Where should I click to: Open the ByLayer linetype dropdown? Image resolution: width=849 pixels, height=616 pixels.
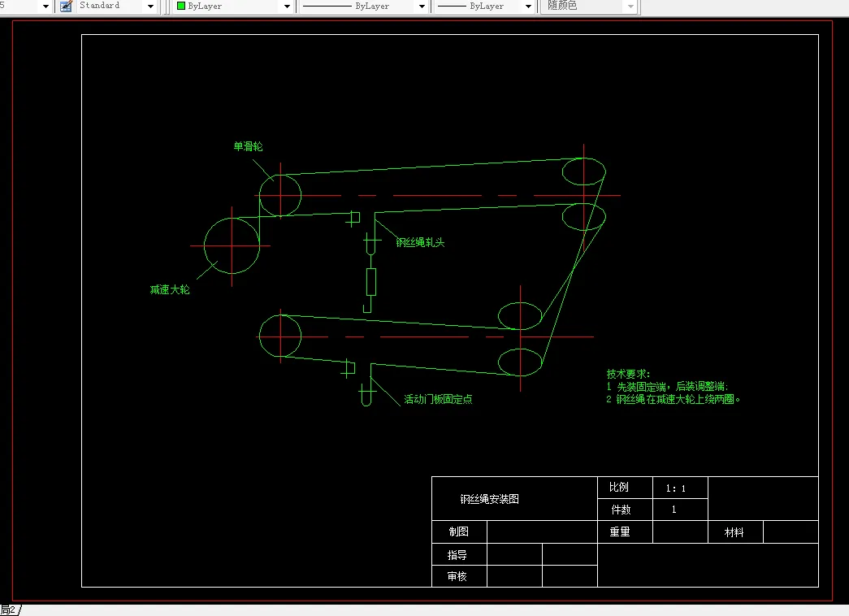[x=422, y=7]
